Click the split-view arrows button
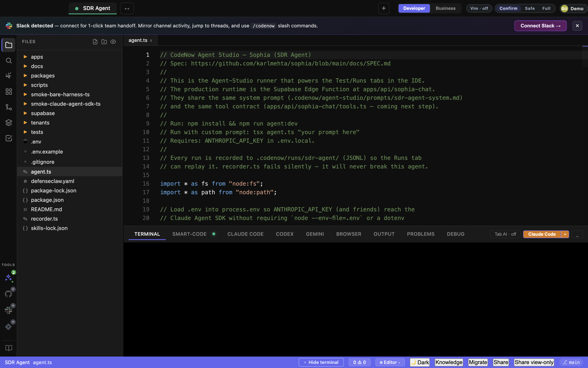The width and height of the screenshot is (588, 368). tap(127, 9)
